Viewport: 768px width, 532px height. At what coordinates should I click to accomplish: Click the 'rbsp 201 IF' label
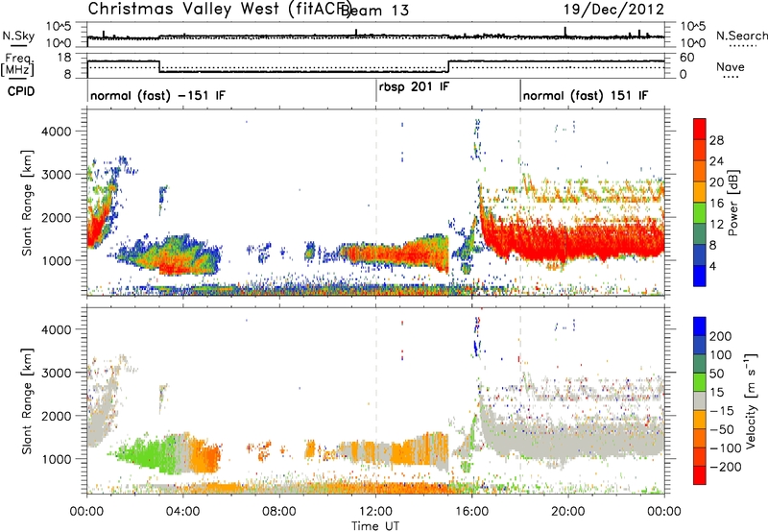(414, 86)
